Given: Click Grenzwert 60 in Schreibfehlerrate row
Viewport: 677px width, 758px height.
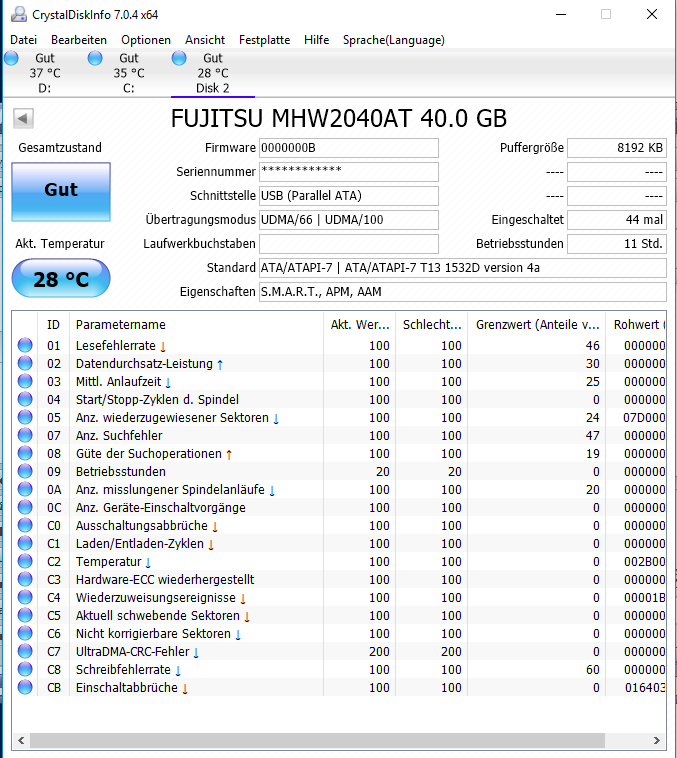Looking at the screenshot, I should [593, 670].
